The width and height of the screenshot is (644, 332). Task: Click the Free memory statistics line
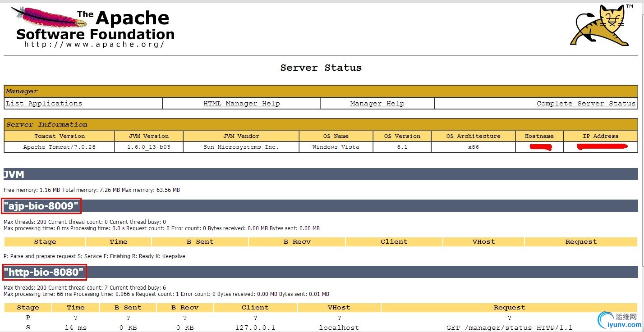92,190
